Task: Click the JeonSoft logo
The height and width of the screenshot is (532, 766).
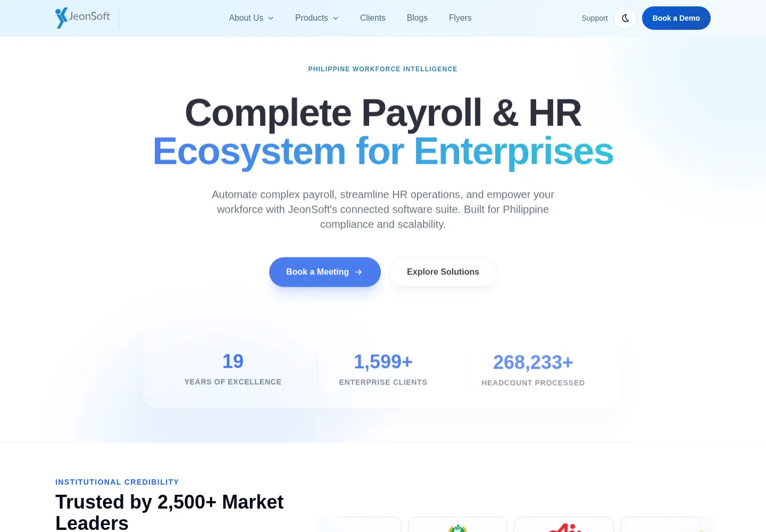Action: click(82, 18)
